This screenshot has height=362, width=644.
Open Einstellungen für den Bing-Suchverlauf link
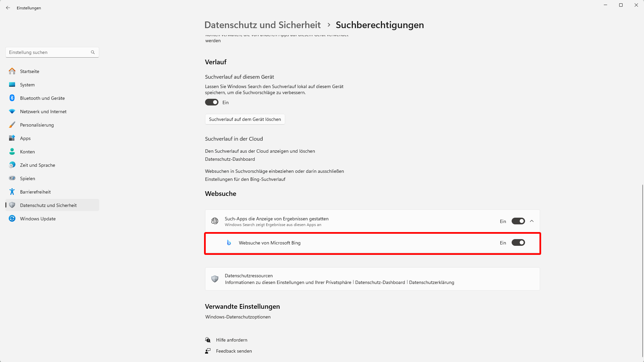245,179
